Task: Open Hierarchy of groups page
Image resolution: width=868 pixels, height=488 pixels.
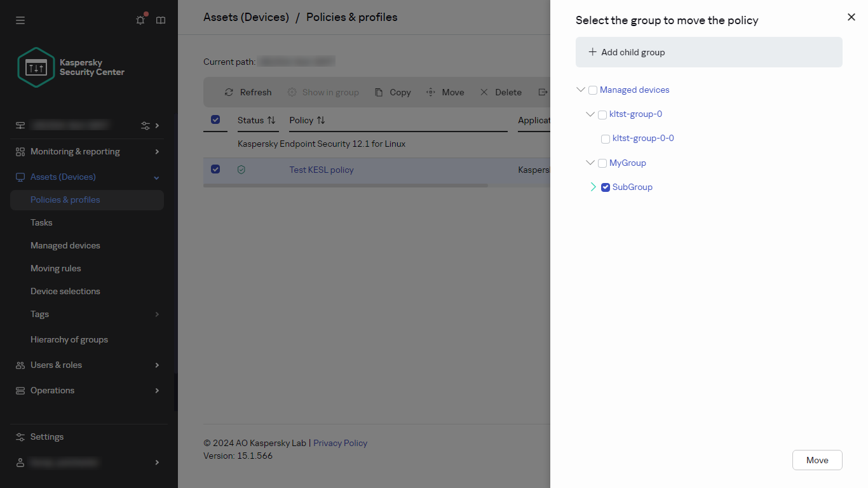Action: pos(69,339)
